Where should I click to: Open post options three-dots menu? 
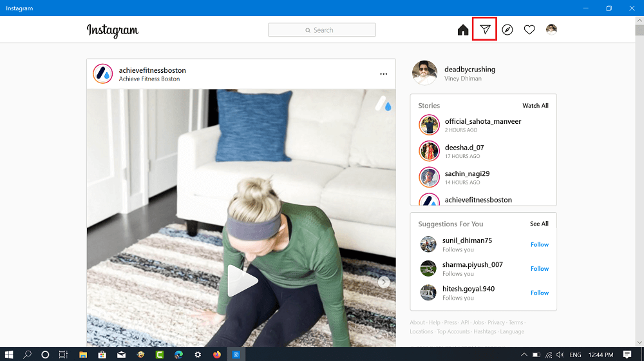tap(384, 74)
